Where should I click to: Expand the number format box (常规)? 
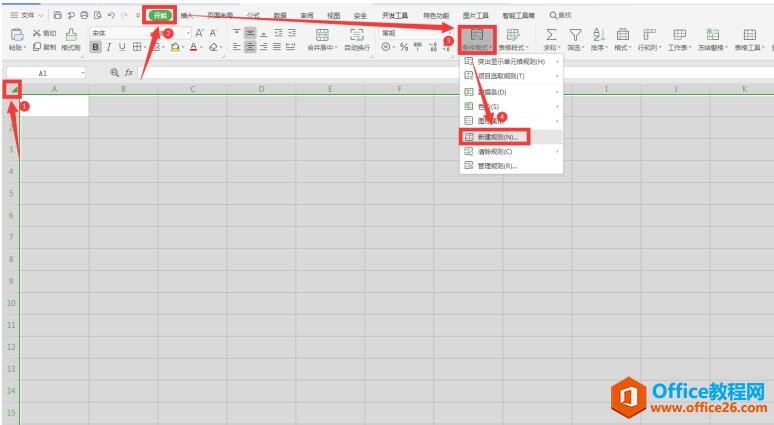pos(410,33)
